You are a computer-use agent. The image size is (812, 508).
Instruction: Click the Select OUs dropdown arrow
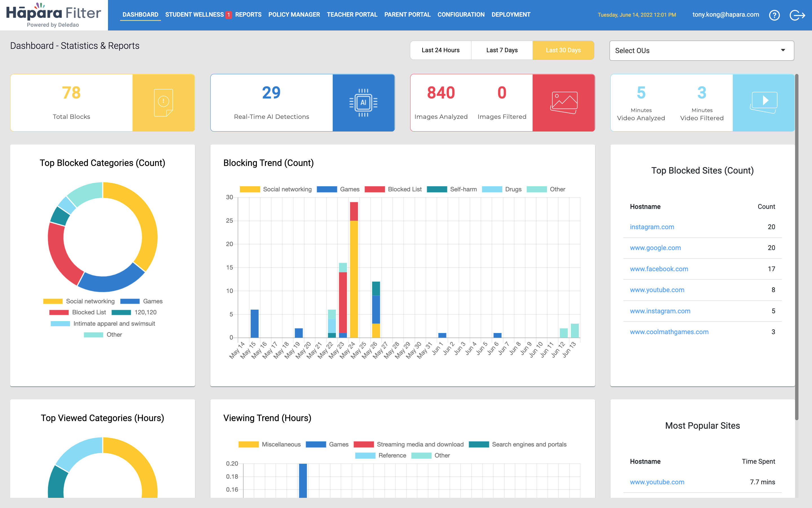pyautogui.click(x=783, y=51)
